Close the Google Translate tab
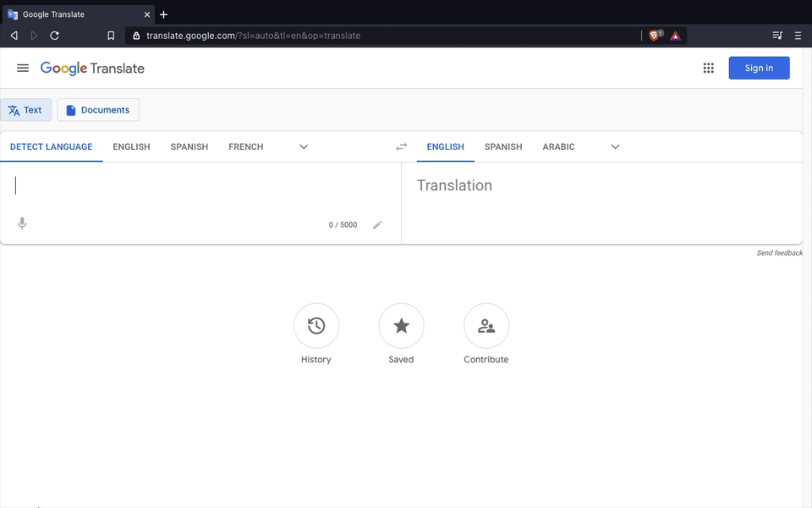This screenshot has height=508, width=812. pyautogui.click(x=147, y=14)
